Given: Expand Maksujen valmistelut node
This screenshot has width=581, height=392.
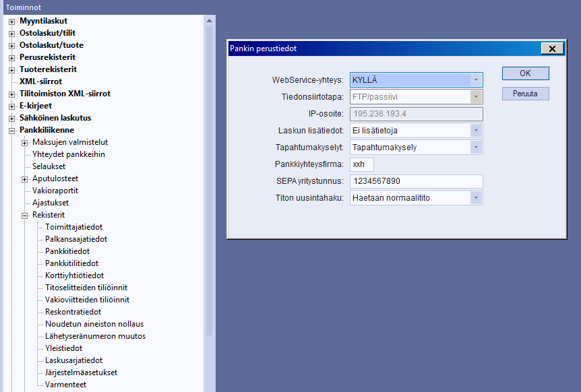Looking at the screenshot, I should (24, 142).
